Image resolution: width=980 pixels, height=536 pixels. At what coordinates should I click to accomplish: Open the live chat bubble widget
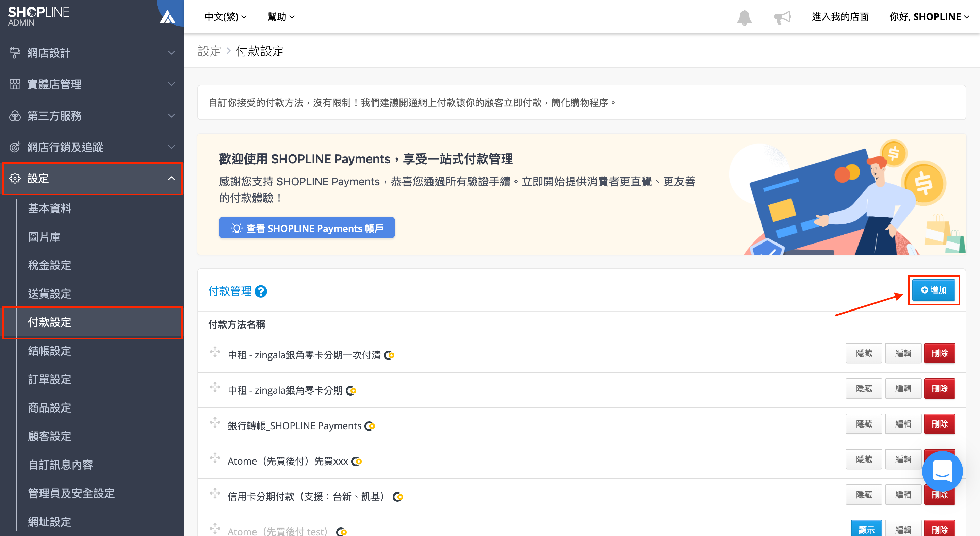click(942, 471)
